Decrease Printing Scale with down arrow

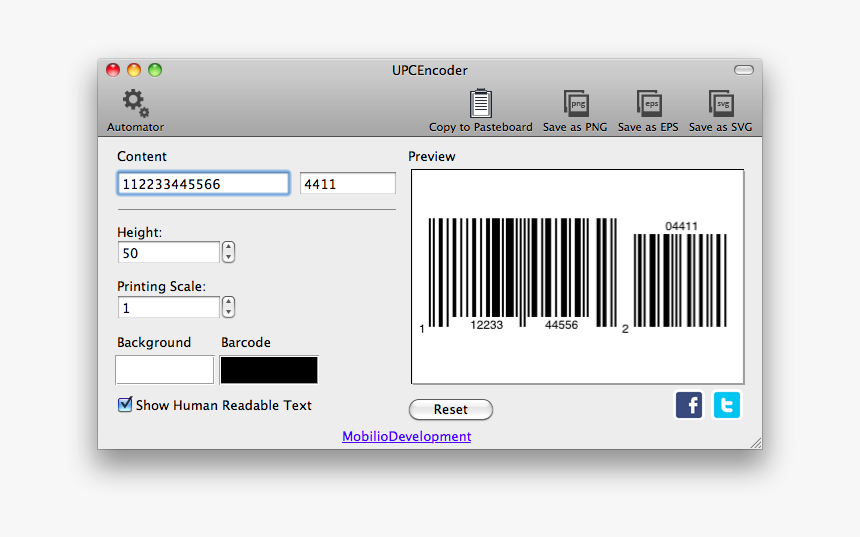pyautogui.click(x=229, y=312)
